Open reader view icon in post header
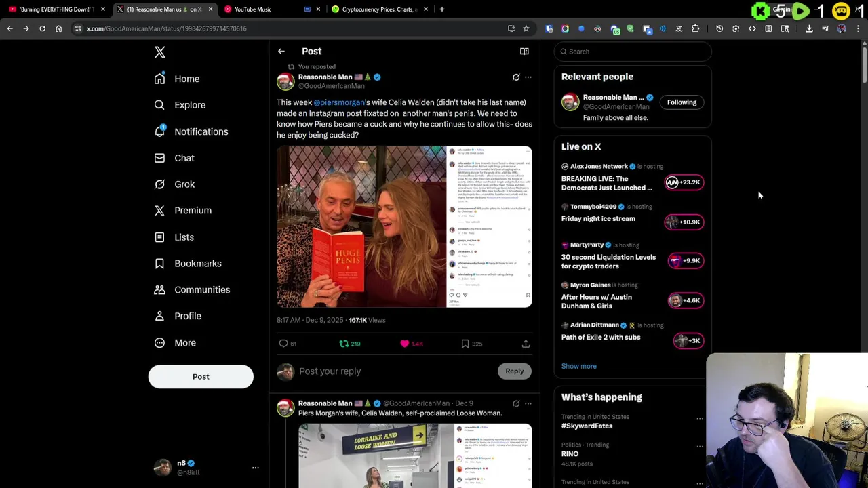The image size is (868, 488). point(524,52)
